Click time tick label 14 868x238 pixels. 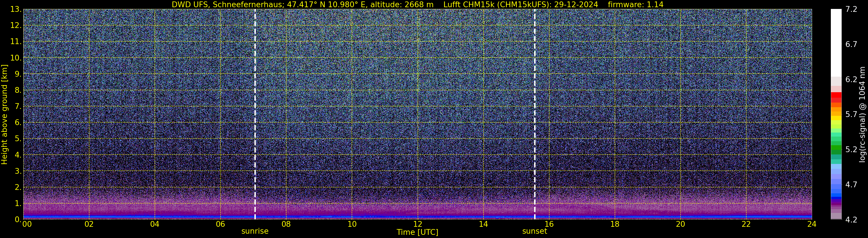click(x=483, y=224)
